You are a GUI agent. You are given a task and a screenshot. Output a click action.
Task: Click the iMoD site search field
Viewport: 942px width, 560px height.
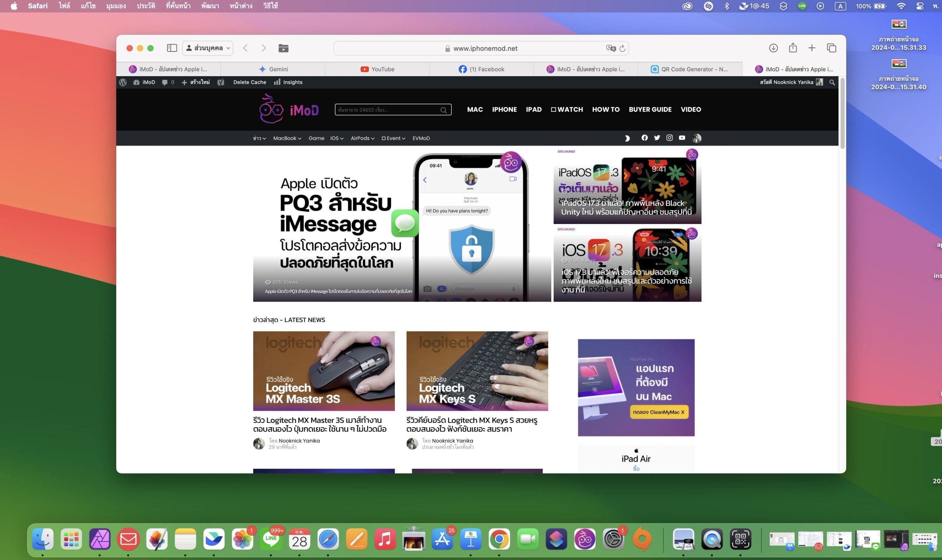click(x=388, y=110)
